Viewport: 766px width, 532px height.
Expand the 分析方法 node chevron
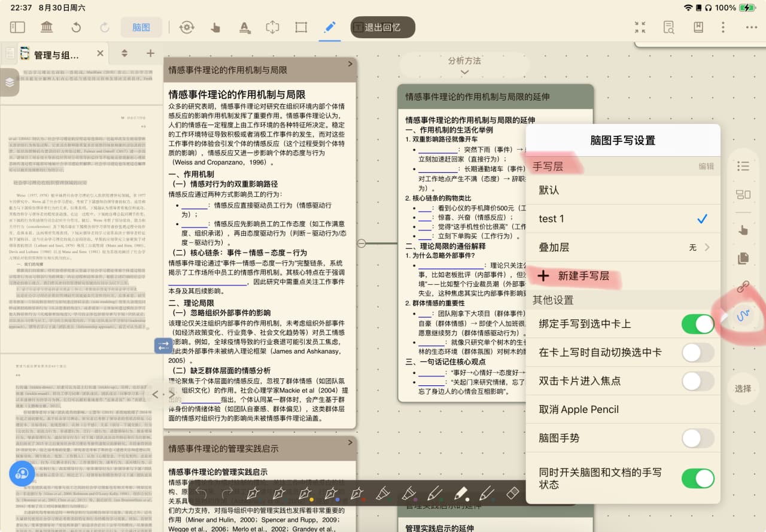pyautogui.click(x=464, y=72)
